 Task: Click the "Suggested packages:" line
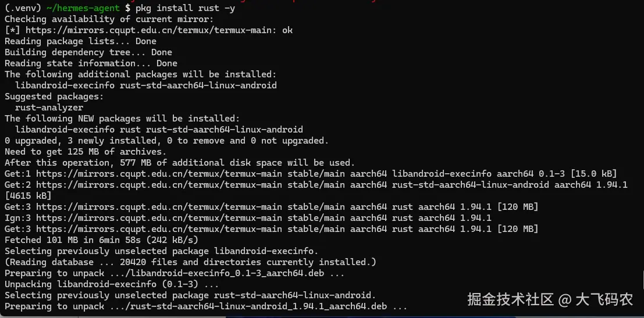click(54, 97)
